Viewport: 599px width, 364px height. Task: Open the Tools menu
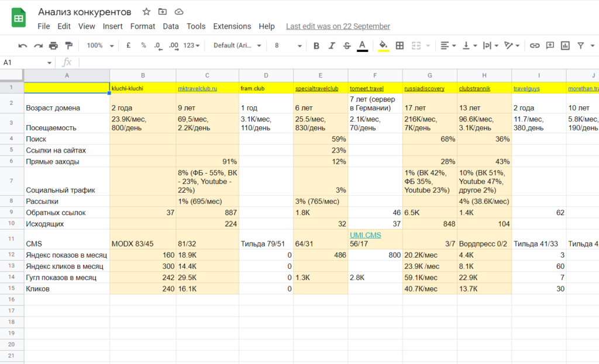(x=195, y=26)
